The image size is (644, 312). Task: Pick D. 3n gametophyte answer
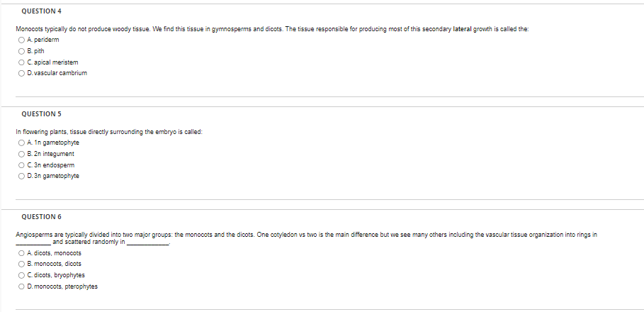21,176
